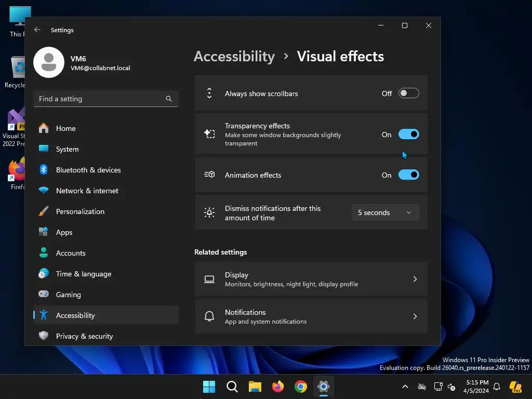This screenshot has width=532, height=399.
Task: Click the dismiss notifications sun-bell icon
Action: [209, 212]
